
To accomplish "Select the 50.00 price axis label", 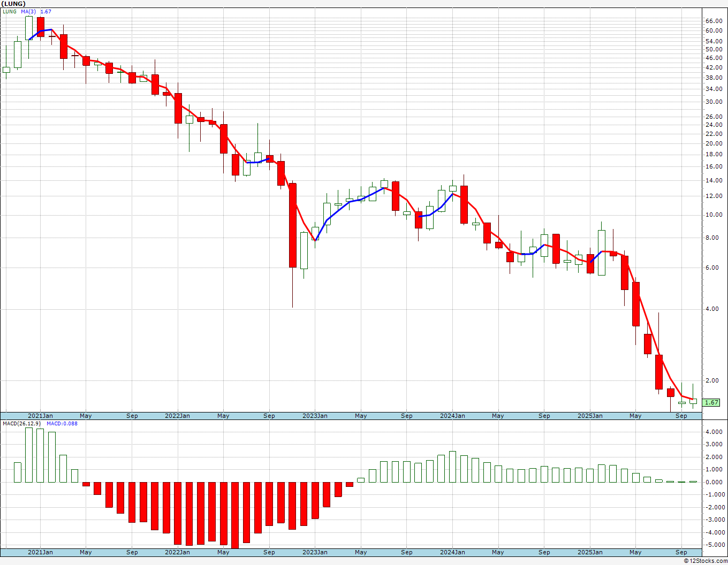I will 714,49.
